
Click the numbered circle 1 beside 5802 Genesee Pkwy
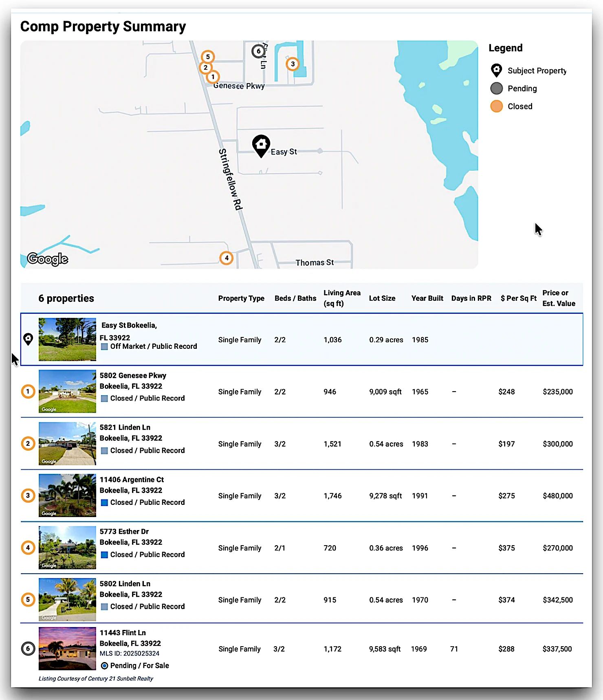tap(28, 392)
